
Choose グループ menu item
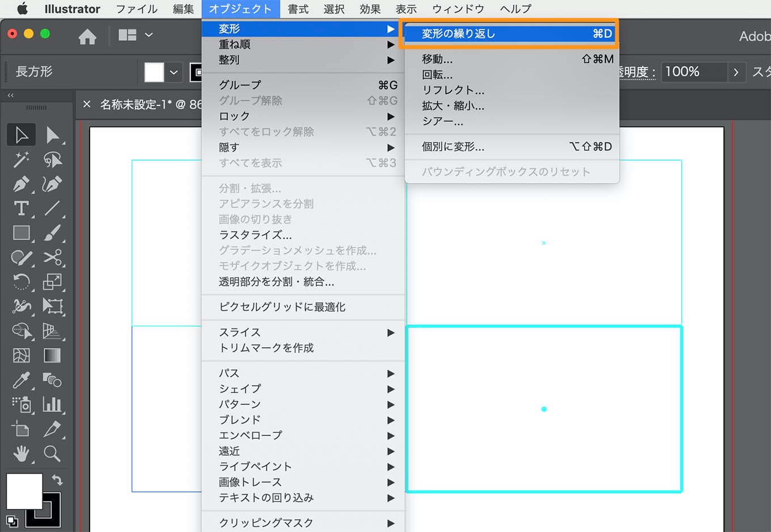pos(303,85)
